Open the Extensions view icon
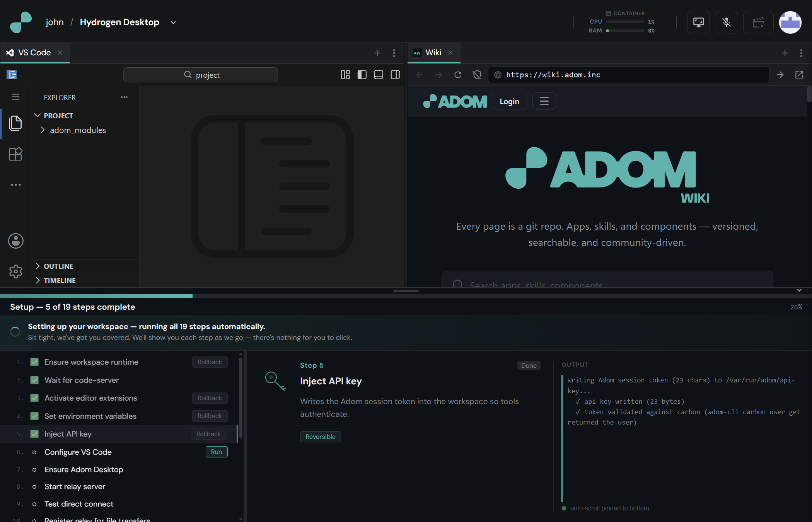Image resolution: width=812 pixels, height=522 pixels. tap(15, 154)
